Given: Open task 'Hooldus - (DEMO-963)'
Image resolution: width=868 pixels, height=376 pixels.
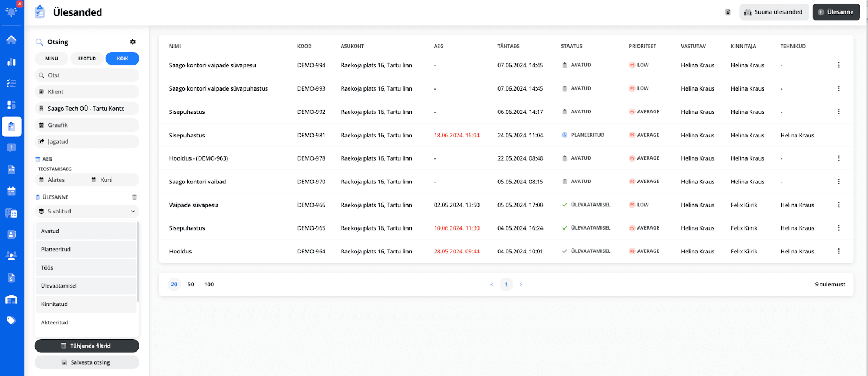Looking at the screenshot, I should [x=199, y=158].
